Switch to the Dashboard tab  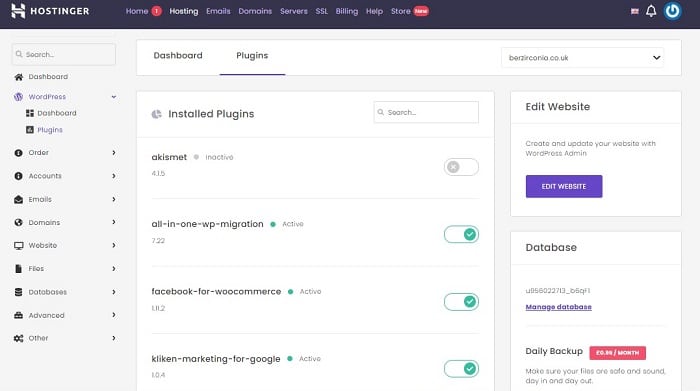pos(178,55)
